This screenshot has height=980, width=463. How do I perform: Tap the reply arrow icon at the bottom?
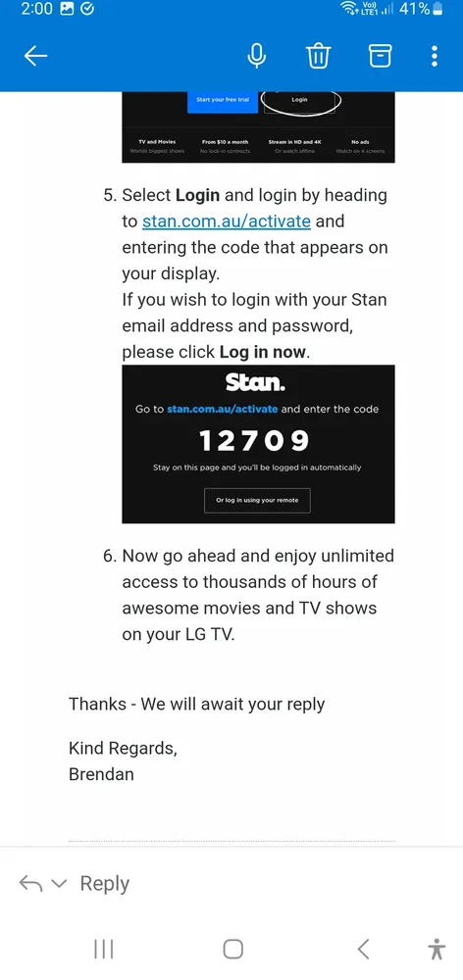click(30, 883)
